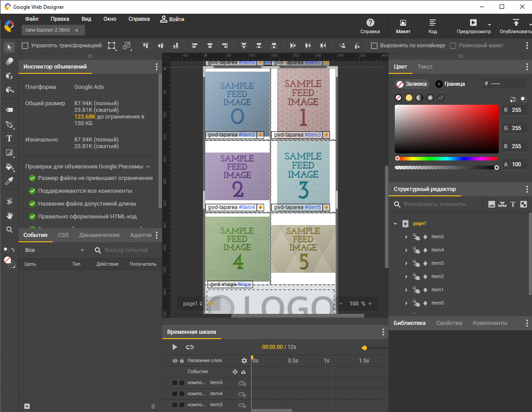532x412 pixels.
Task: Open the Все events filter dropdown
Action: coord(55,250)
